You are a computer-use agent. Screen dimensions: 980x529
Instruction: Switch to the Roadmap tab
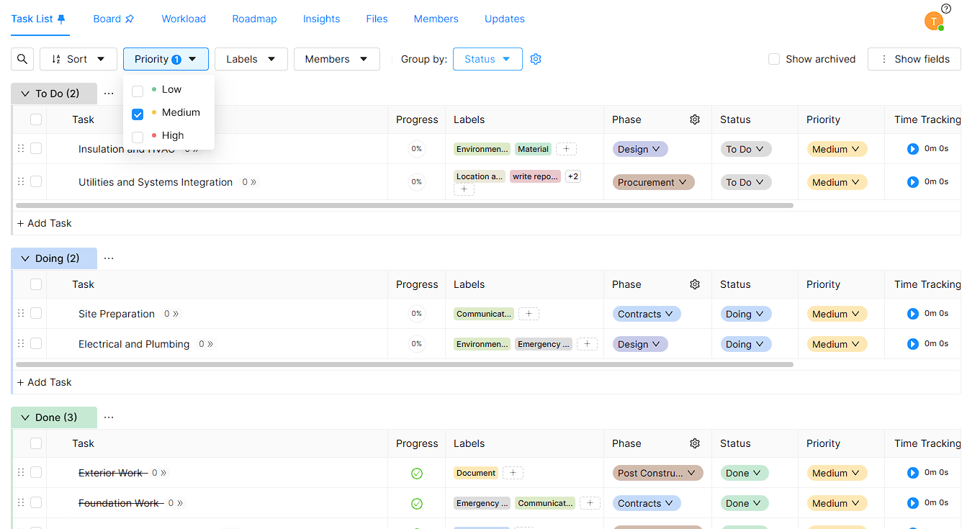tap(254, 19)
